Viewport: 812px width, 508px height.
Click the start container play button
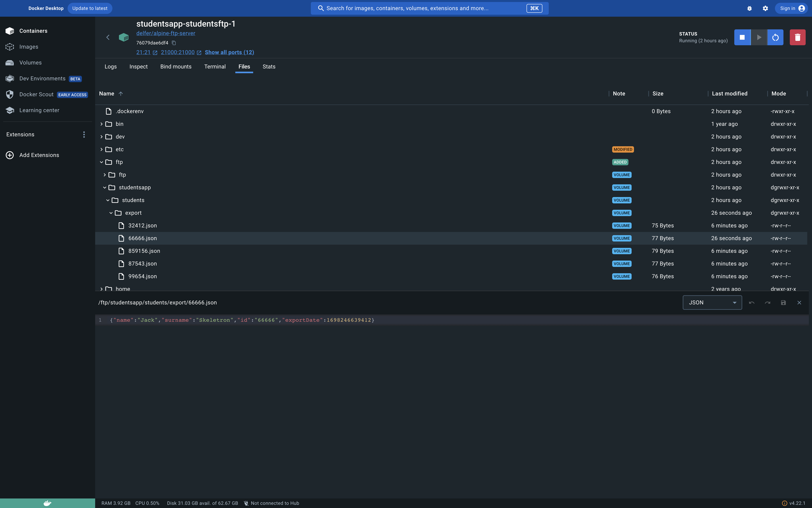tap(759, 37)
